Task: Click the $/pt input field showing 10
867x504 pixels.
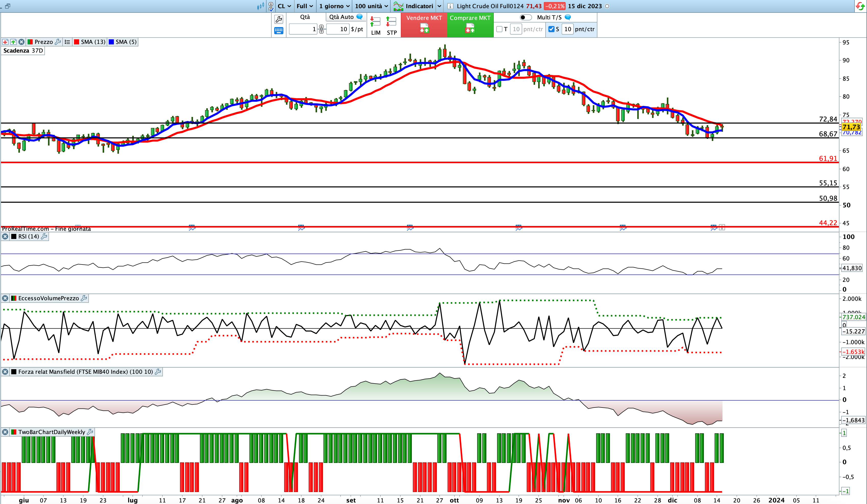Action: click(x=338, y=29)
